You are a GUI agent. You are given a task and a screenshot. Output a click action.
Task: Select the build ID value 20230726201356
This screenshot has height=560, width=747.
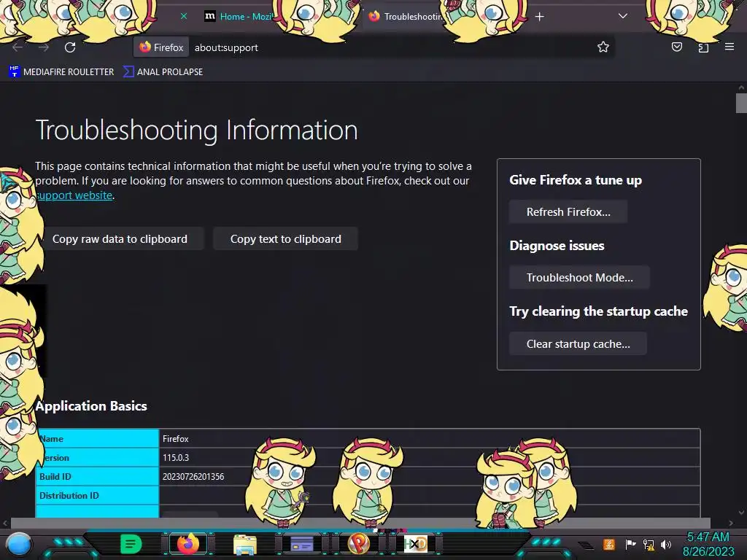[193, 477]
